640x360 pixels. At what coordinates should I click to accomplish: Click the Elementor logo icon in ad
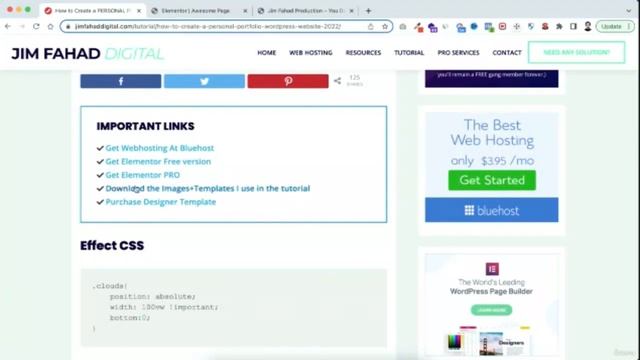click(x=492, y=269)
